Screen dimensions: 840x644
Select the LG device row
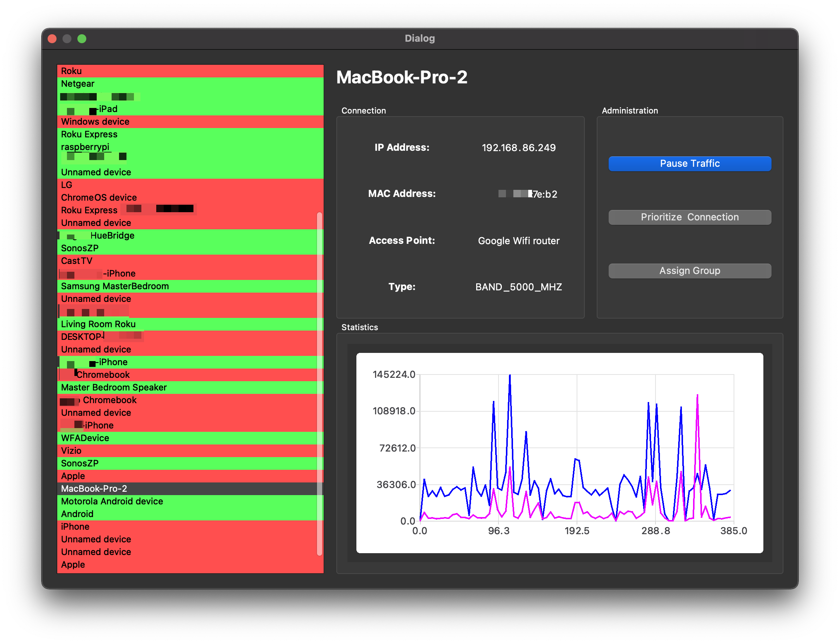[x=67, y=185]
